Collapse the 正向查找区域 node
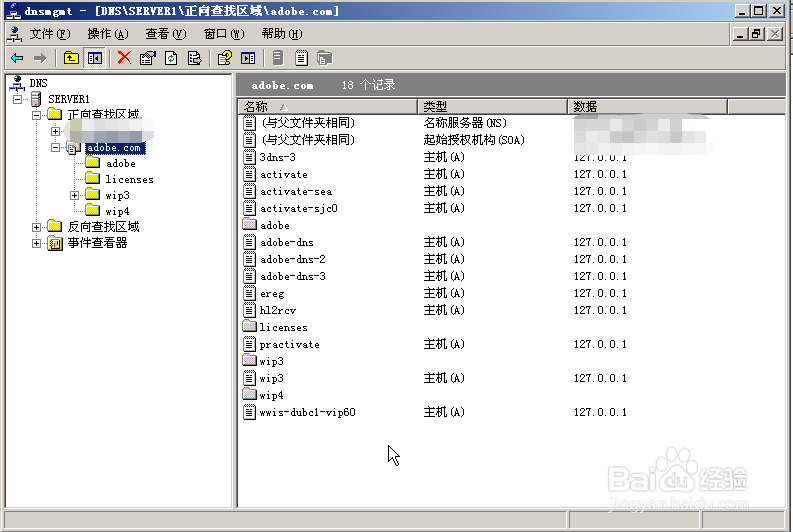Viewport: 793px width, 532px height. click(36, 115)
